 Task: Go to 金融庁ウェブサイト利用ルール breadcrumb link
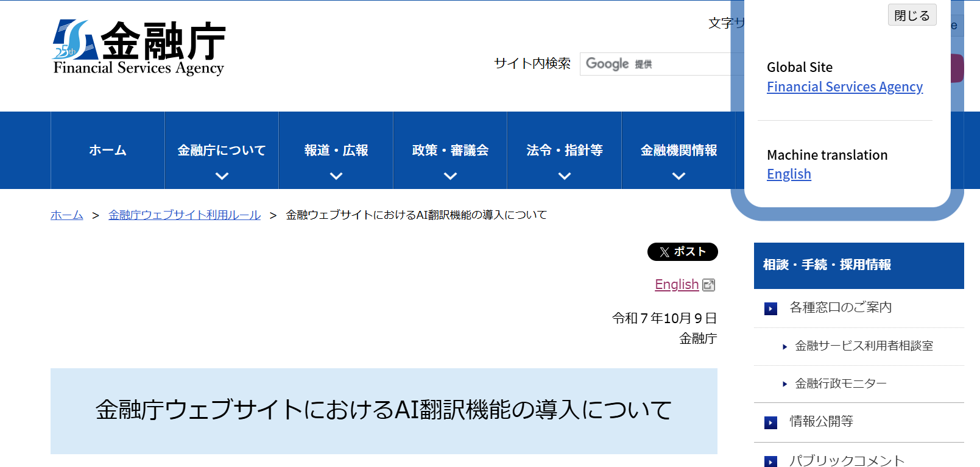pyautogui.click(x=185, y=215)
